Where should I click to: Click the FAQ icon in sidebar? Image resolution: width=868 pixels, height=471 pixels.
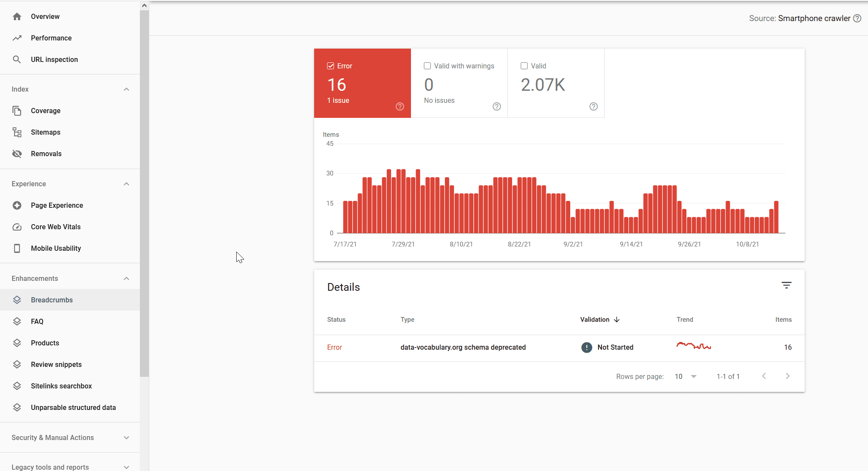coord(17,321)
